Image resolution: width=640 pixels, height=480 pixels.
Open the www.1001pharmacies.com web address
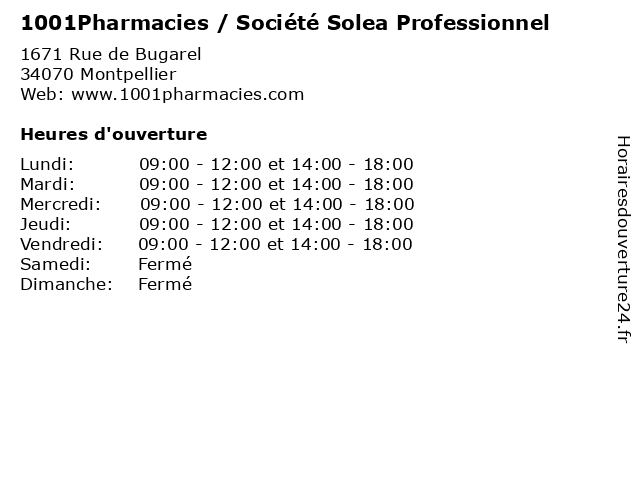tap(188, 95)
